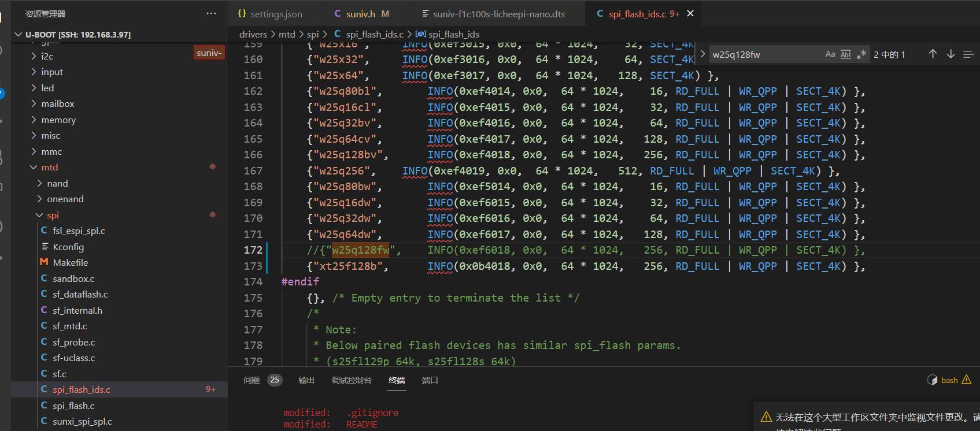Go to previous find match

point(933,54)
